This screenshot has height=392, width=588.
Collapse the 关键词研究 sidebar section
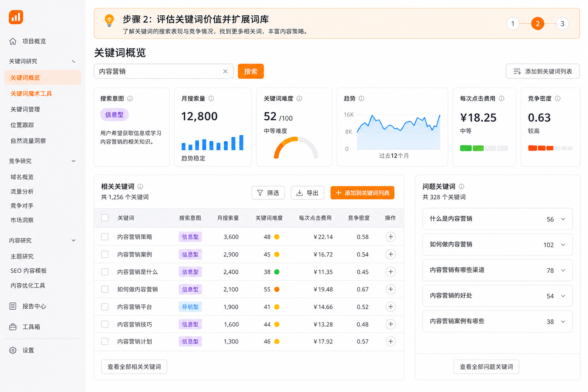73,62
